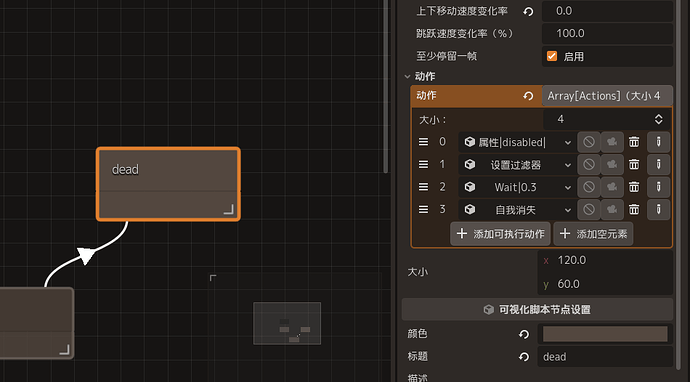This screenshot has height=382, width=690.
Task: Click the drag handle of array element 0
Action: pyautogui.click(x=423, y=142)
